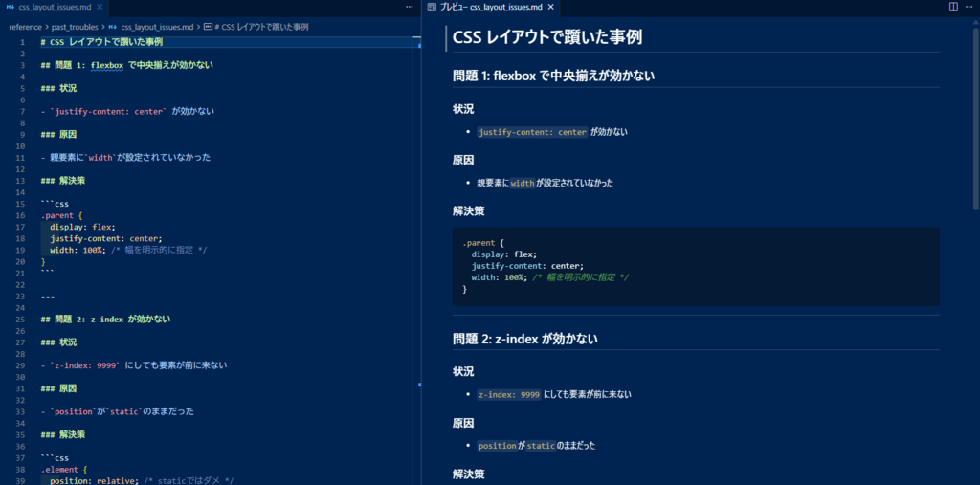The width and height of the screenshot is (980, 485).
Task: Click the split editor icon in preview group
Action: click(x=953, y=7)
